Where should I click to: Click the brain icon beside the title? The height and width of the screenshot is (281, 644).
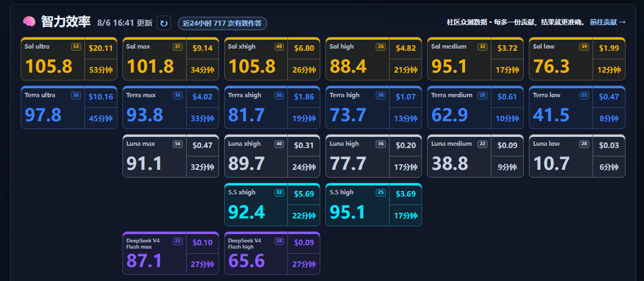click(x=29, y=22)
